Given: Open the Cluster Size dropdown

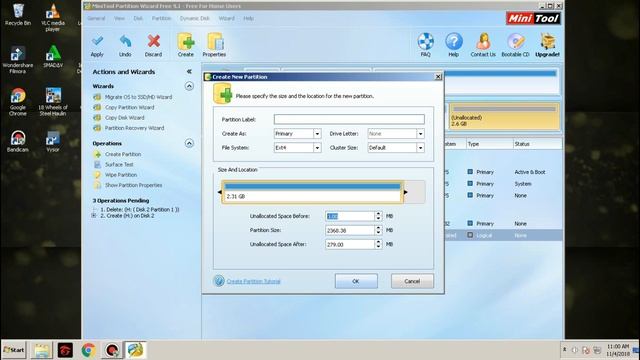Looking at the screenshot, I should click(x=420, y=148).
